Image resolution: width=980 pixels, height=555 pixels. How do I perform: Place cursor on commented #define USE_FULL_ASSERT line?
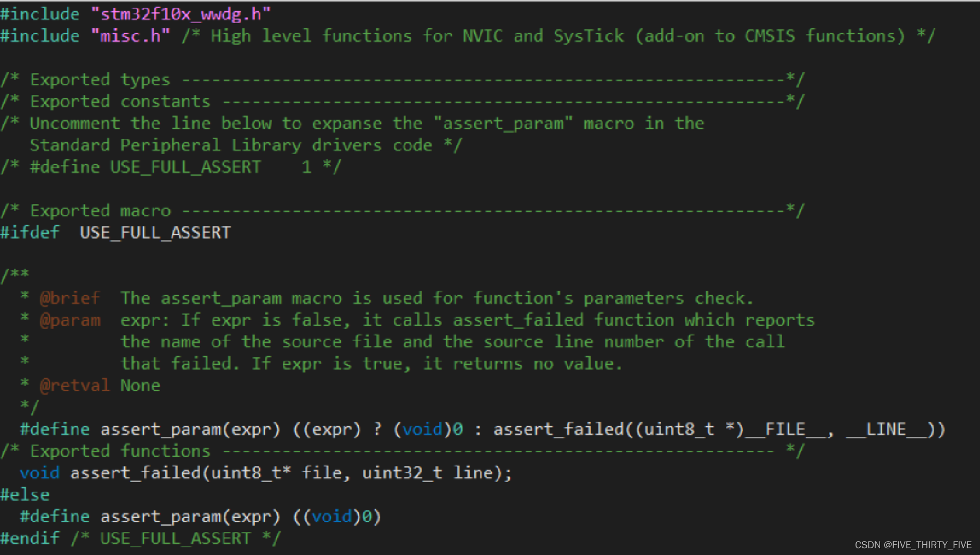pyautogui.click(x=171, y=167)
